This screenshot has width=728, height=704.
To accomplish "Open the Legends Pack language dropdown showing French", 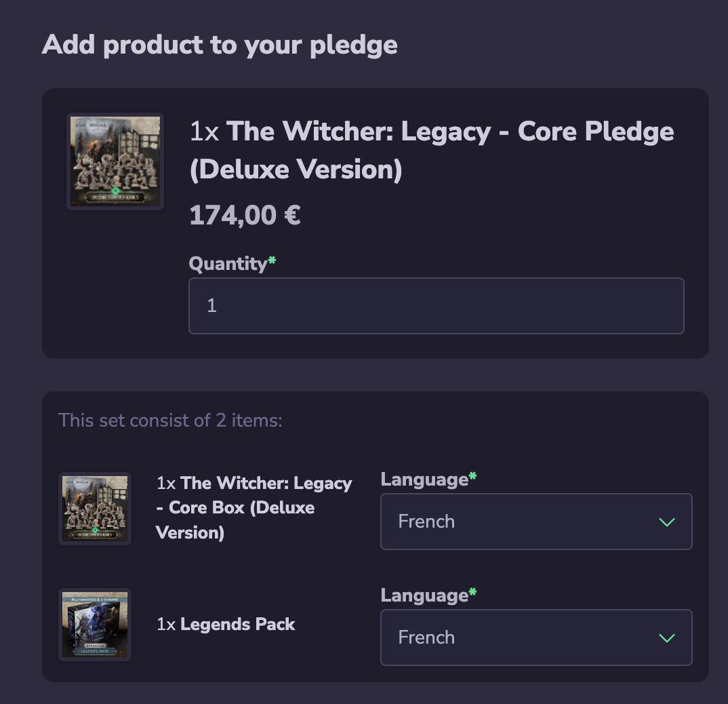I will 535,638.
